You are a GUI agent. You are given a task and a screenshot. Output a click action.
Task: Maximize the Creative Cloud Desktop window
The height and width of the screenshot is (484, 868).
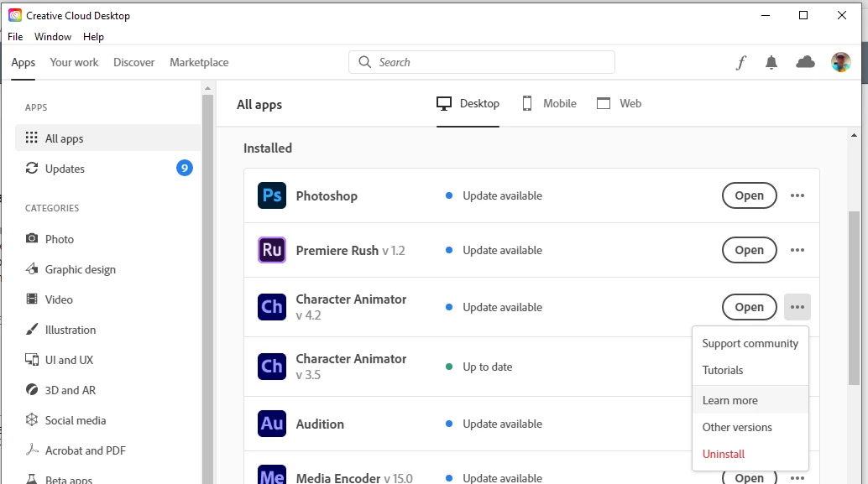point(803,15)
